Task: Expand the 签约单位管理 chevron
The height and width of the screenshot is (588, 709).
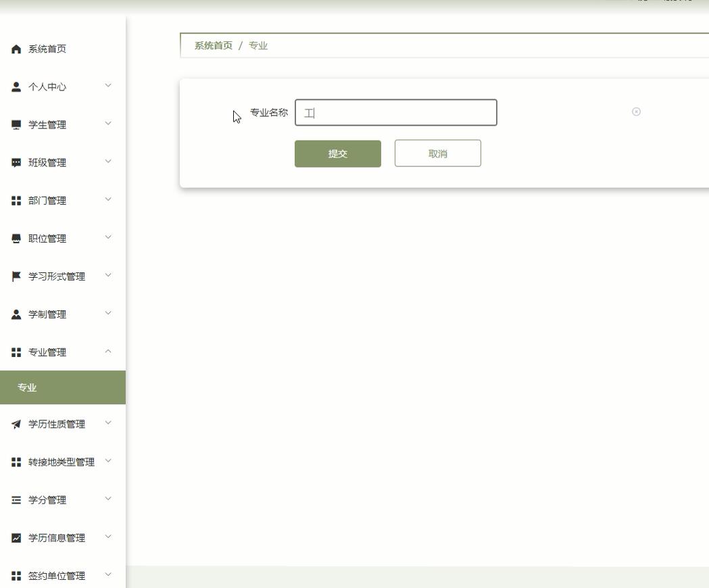Action: [x=108, y=574]
